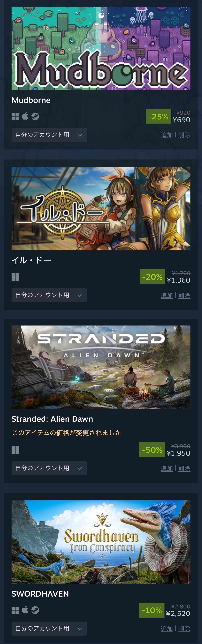Screen dimensions: 202x644
Task: Click the Steam icon under Mudborne
Action: tap(35, 117)
